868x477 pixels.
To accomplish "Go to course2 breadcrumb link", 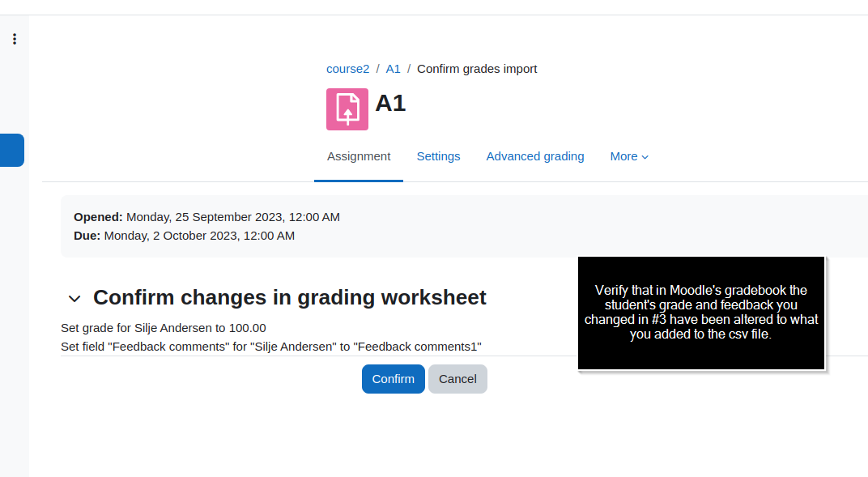I will 347,69.
